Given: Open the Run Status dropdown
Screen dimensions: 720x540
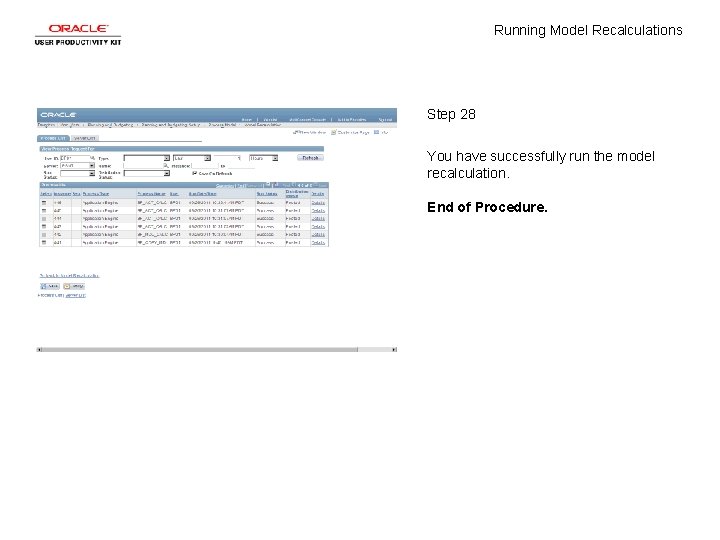Looking at the screenshot, I should click(x=78, y=173).
